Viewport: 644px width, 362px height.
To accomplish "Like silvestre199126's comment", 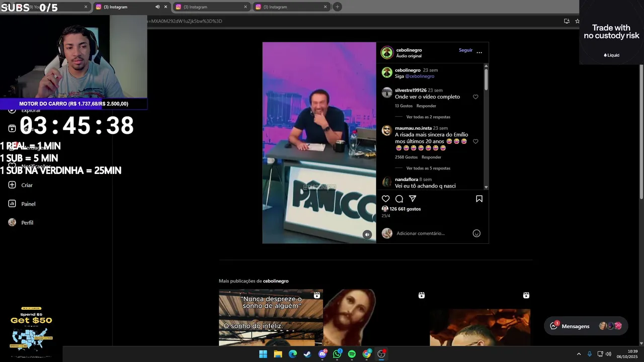I will 475,97.
